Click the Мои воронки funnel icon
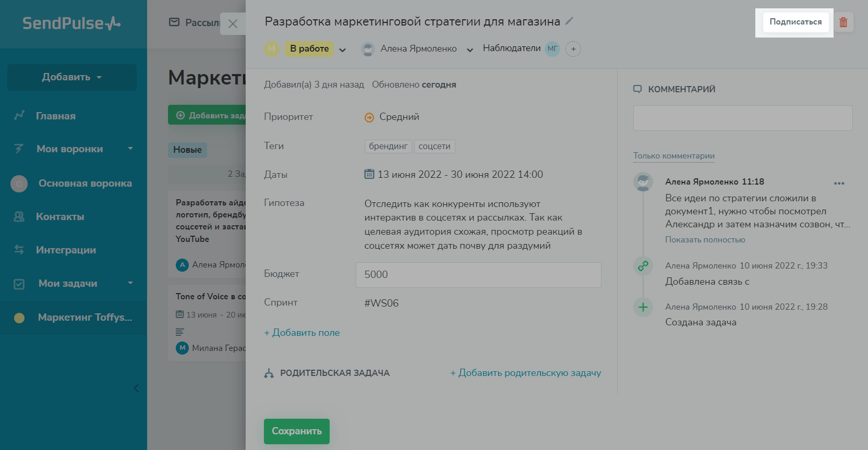868x450 pixels. pyautogui.click(x=19, y=149)
